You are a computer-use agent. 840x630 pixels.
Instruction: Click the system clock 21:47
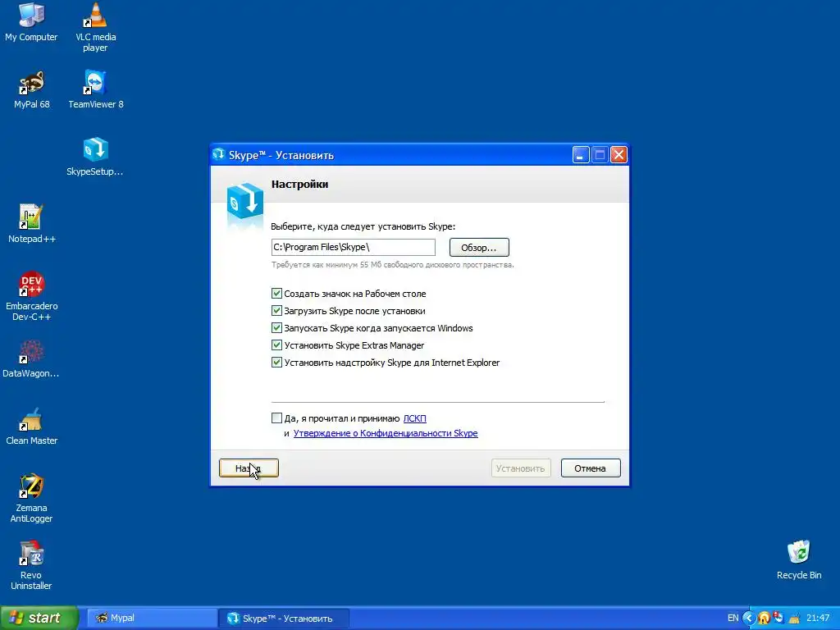point(818,618)
